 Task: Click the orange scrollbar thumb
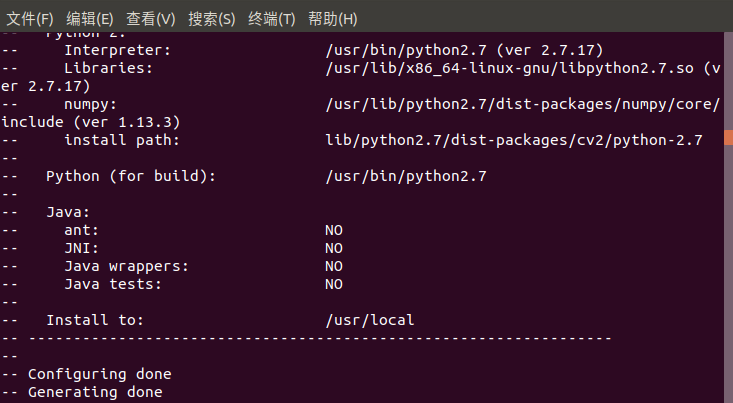tap(728, 137)
